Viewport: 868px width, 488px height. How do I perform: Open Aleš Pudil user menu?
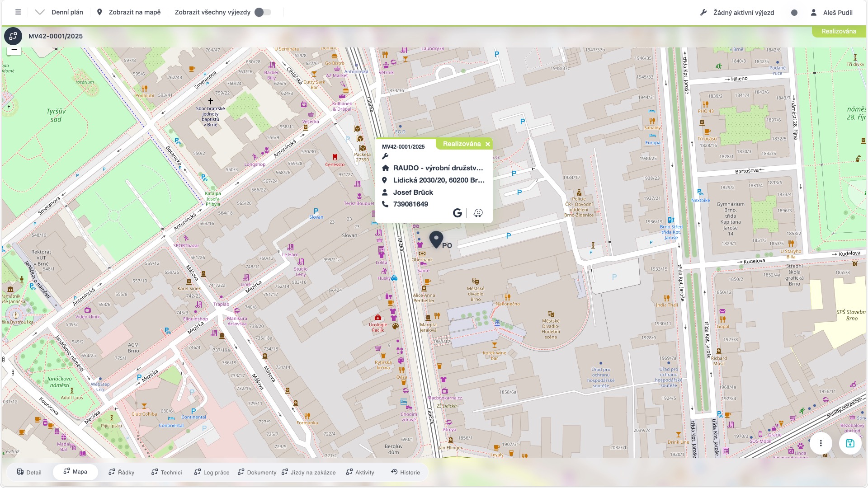click(831, 13)
